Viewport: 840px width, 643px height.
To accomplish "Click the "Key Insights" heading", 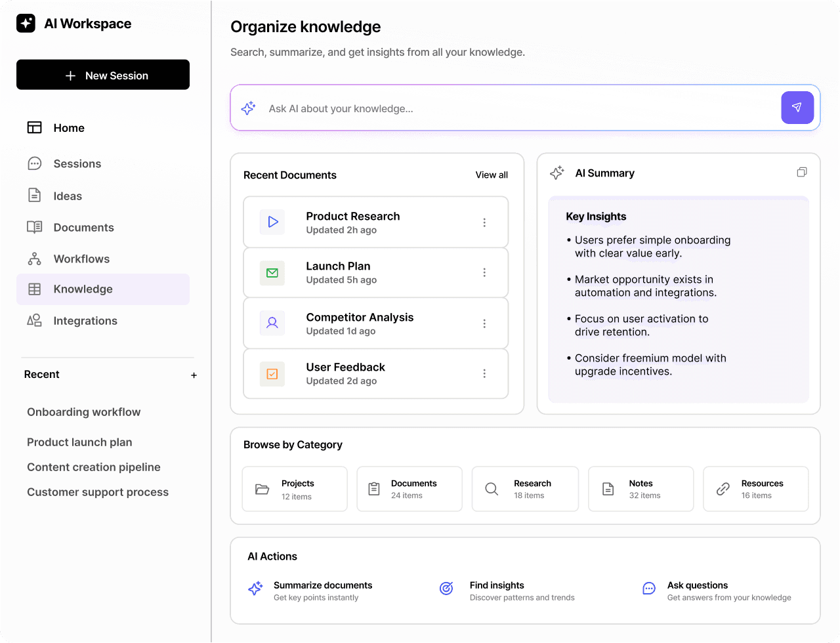I will pyautogui.click(x=596, y=217).
